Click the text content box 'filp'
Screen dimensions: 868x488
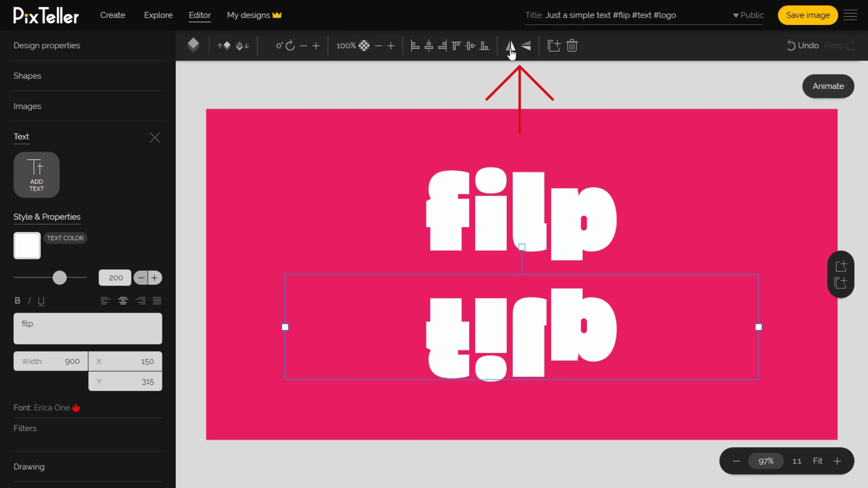(x=88, y=328)
